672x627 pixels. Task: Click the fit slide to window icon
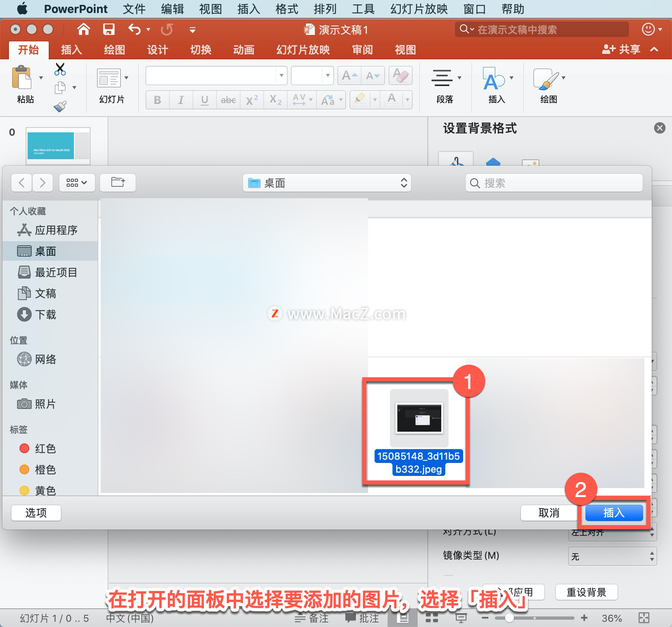pos(644,618)
